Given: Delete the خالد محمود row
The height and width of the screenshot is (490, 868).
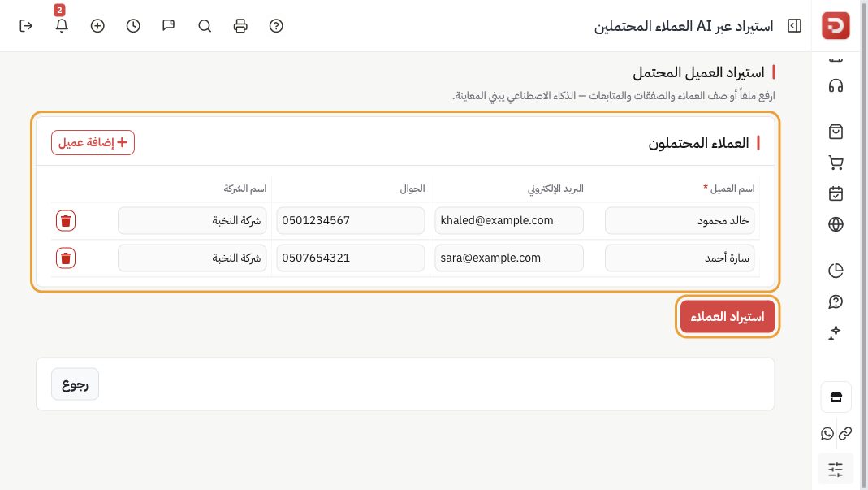Looking at the screenshot, I should (x=65, y=220).
